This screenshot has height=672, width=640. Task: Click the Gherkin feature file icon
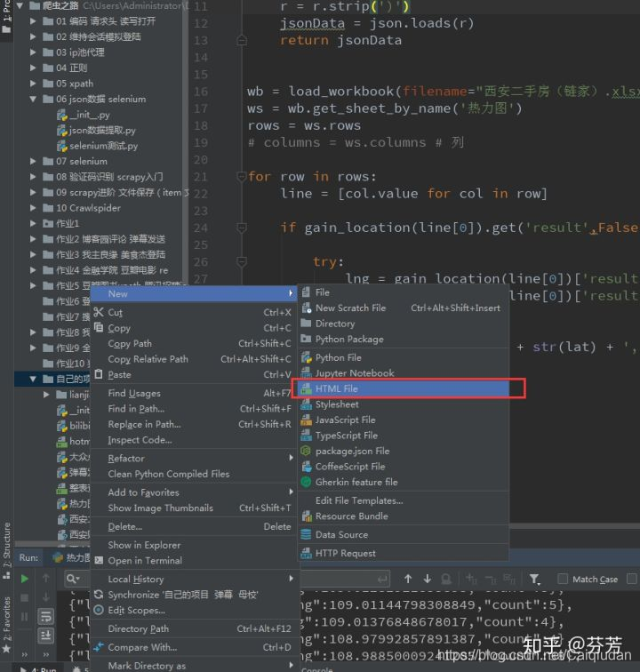(x=306, y=482)
